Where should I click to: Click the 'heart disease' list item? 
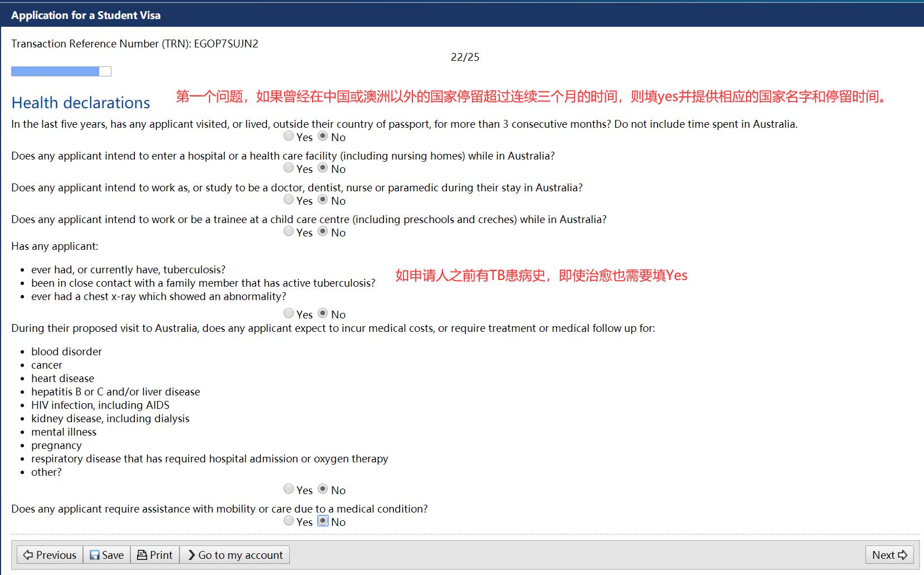(x=63, y=378)
